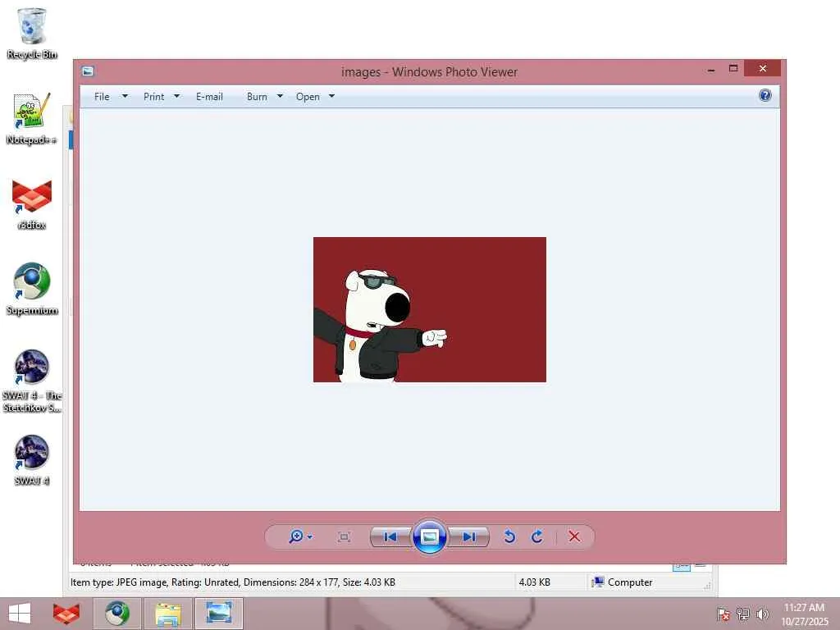840x630 pixels.
Task: Click the 4.03 KB status bar cell
Action: tap(535, 582)
